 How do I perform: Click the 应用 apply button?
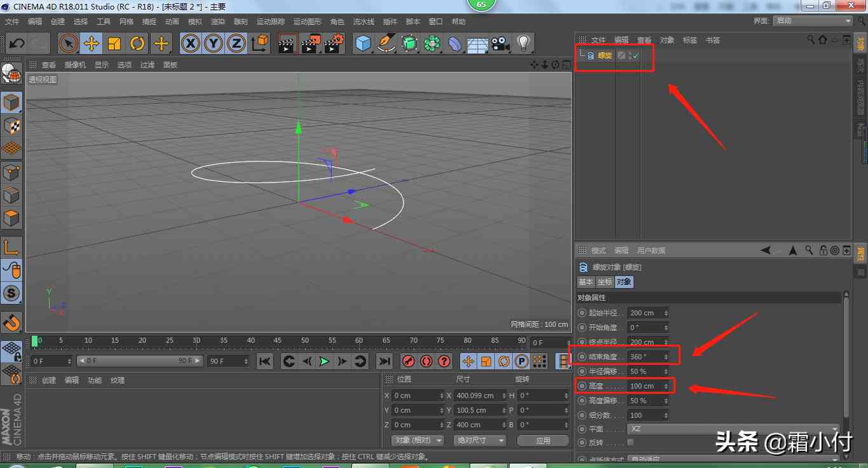pyautogui.click(x=543, y=441)
